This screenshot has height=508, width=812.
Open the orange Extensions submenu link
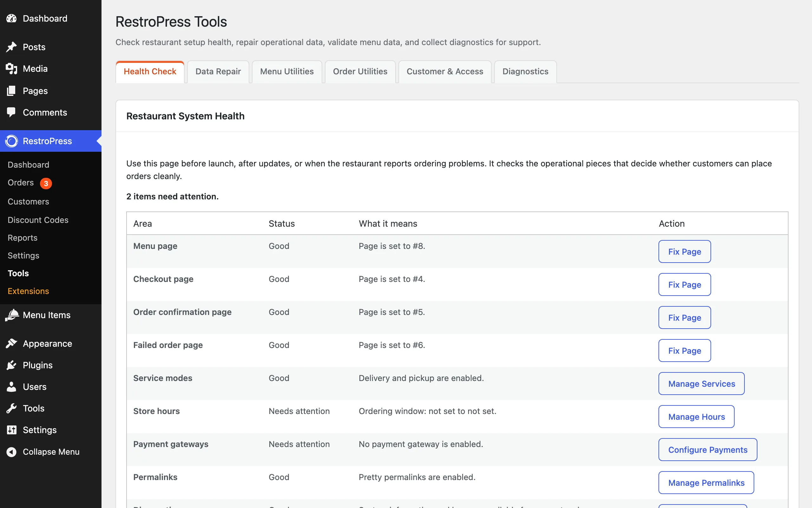coord(29,291)
